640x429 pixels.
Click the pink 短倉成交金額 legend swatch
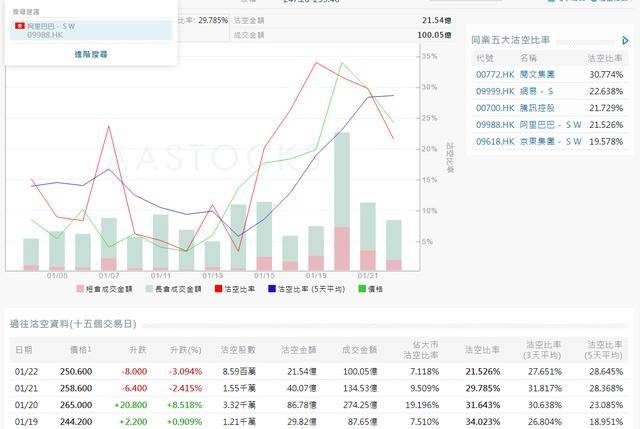[x=80, y=289]
